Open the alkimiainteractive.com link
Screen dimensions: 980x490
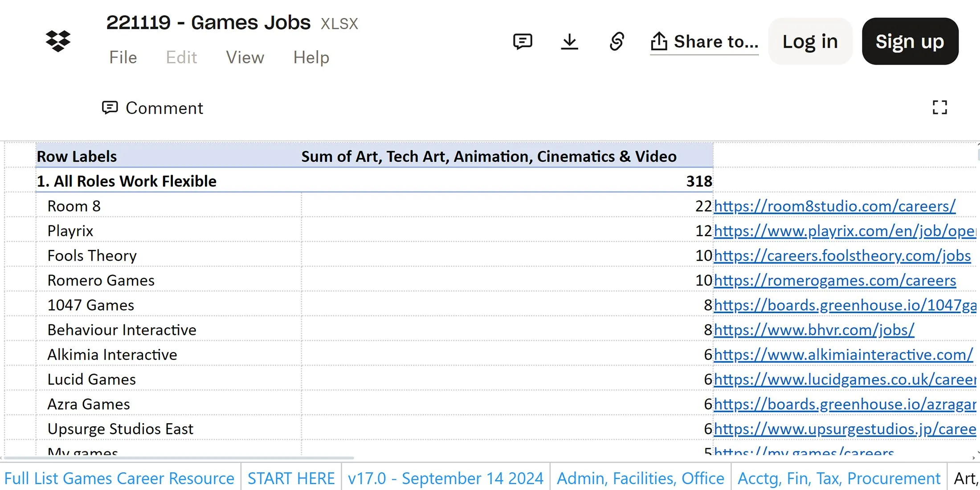click(843, 355)
